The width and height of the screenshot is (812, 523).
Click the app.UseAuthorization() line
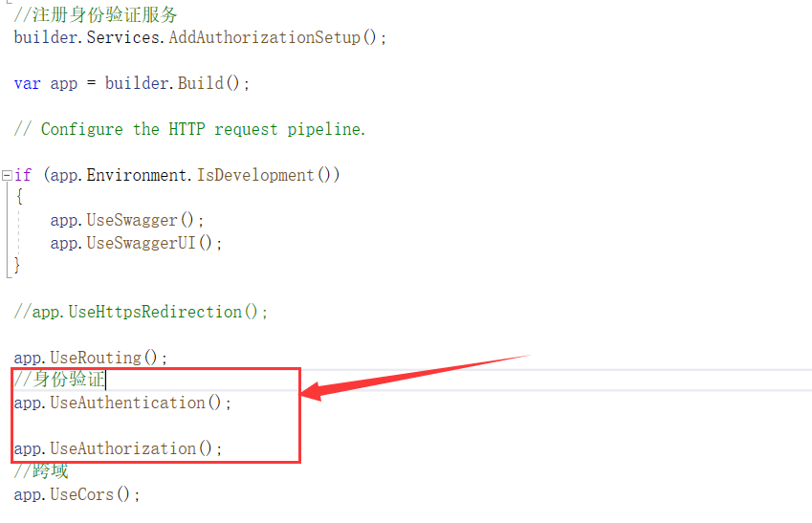coord(118,448)
